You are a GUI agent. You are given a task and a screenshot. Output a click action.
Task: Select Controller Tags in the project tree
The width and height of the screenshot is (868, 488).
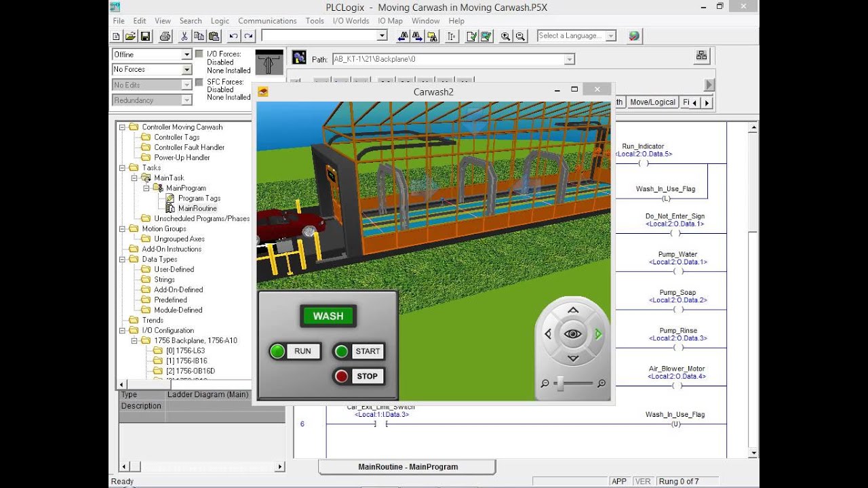176,137
